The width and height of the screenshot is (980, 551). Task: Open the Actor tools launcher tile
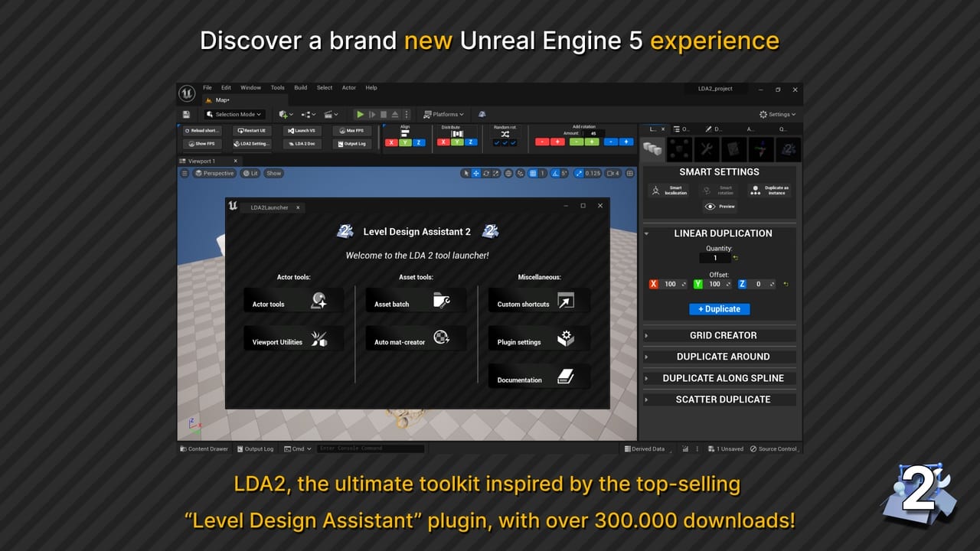[293, 301]
